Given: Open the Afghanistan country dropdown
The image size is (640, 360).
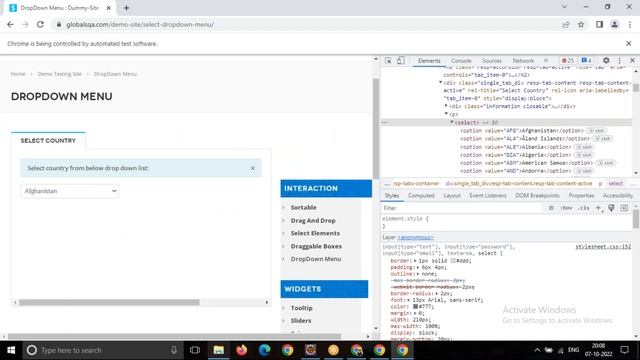Looking at the screenshot, I should [69, 191].
